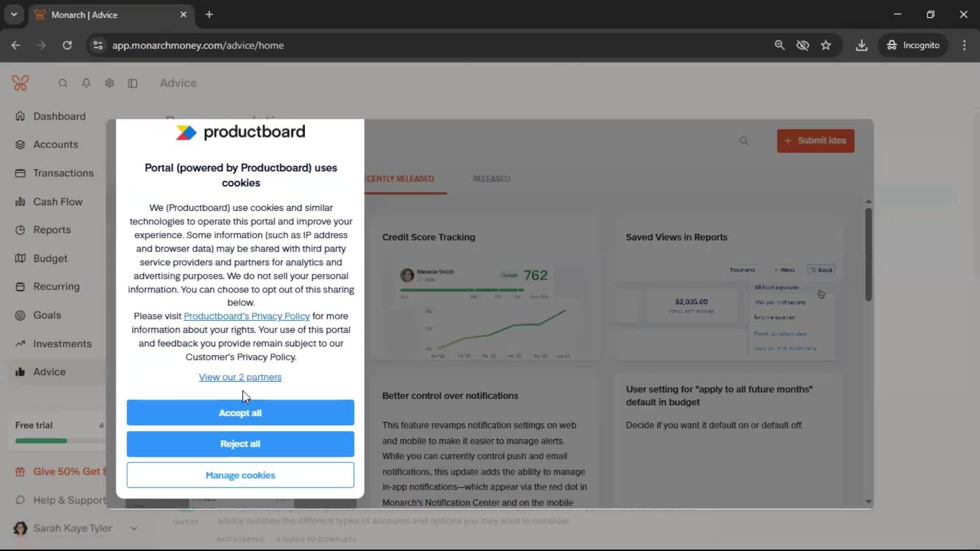Click the Cash Flow icon in sidebar
The width and height of the screenshot is (980, 551).
point(20,202)
